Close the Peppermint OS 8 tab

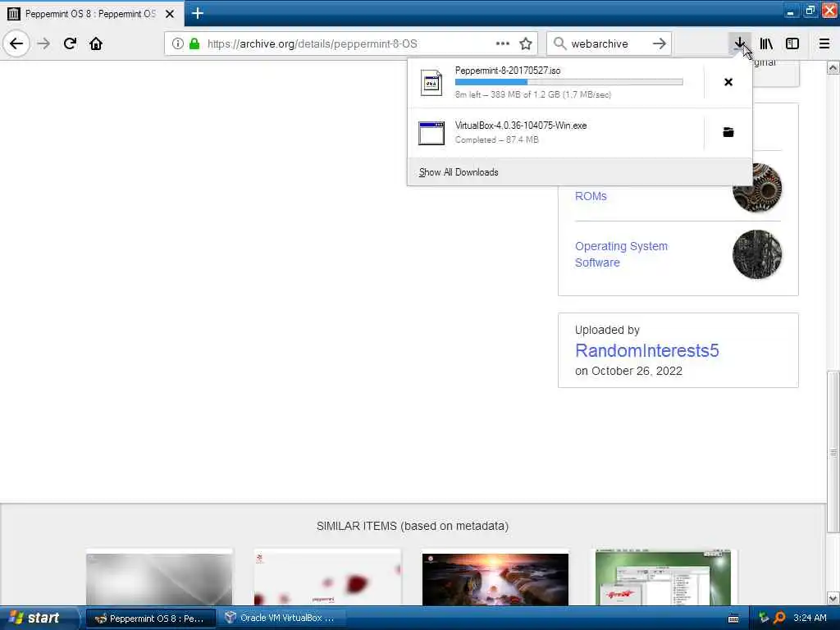point(170,14)
